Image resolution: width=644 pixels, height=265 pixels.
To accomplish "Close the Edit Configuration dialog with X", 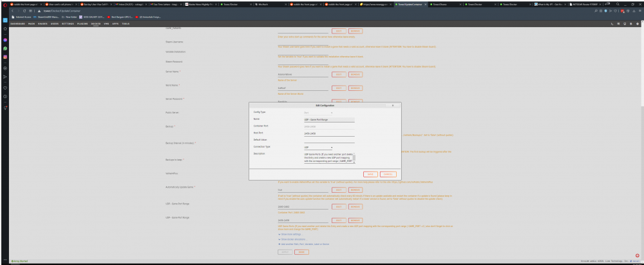I will (393, 105).
